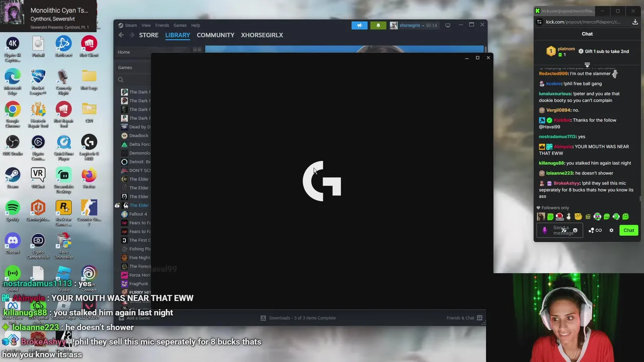
Task: Click the Steam library search icon
Action: pos(121,80)
